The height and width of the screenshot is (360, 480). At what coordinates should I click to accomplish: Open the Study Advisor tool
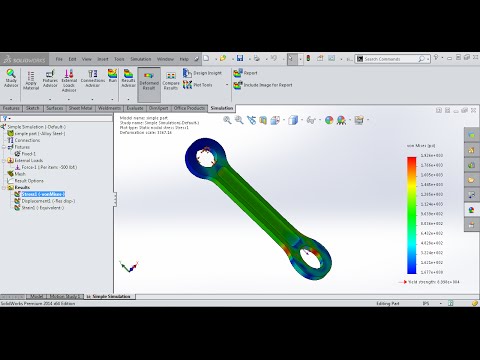point(11,79)
